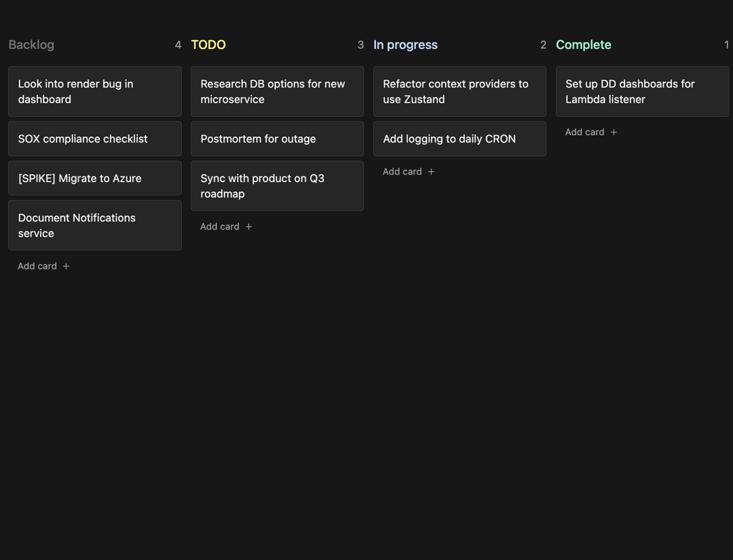The height and width of the screenshot is (560, 733).
Task: Click the Complete card count 1
Action: tap(726, 45)
